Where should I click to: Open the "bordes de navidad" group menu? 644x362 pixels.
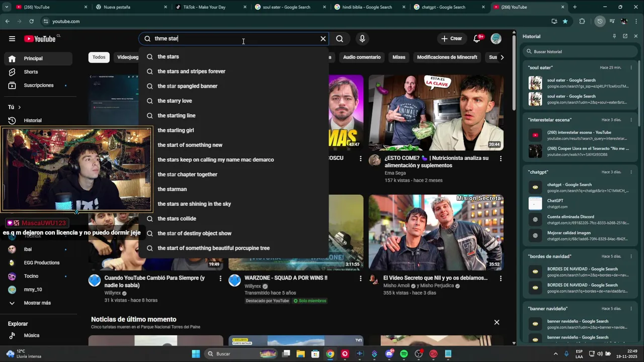coord(631,256)
